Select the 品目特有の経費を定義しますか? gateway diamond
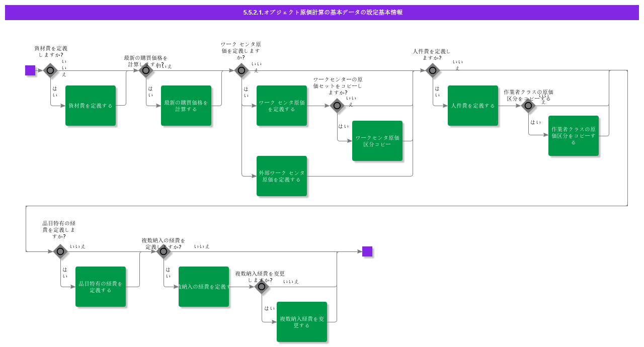This screenshot has width=644, height=347. tap(60, 251)
